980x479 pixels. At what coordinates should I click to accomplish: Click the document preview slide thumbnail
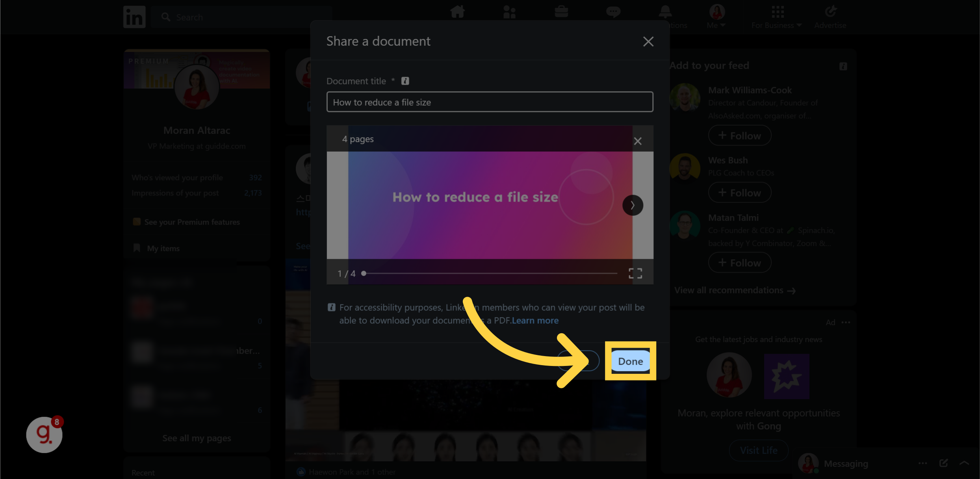(490, 205)
